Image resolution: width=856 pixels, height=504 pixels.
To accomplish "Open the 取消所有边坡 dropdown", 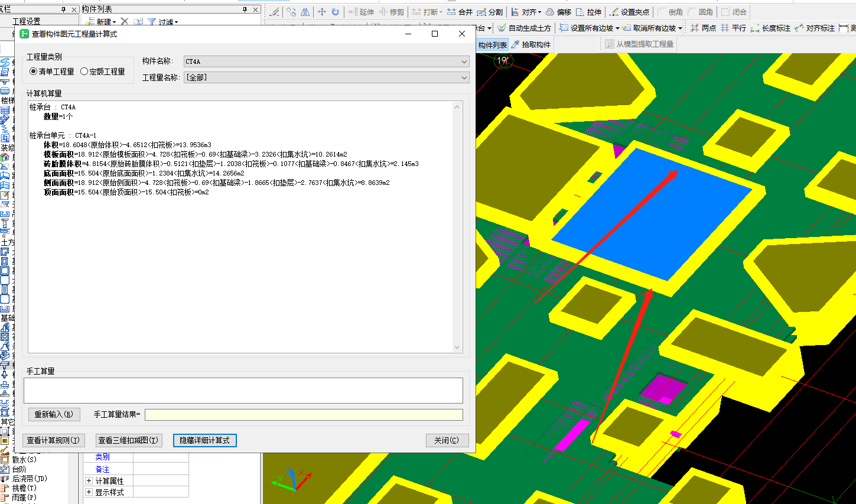I will click(652, 28).
